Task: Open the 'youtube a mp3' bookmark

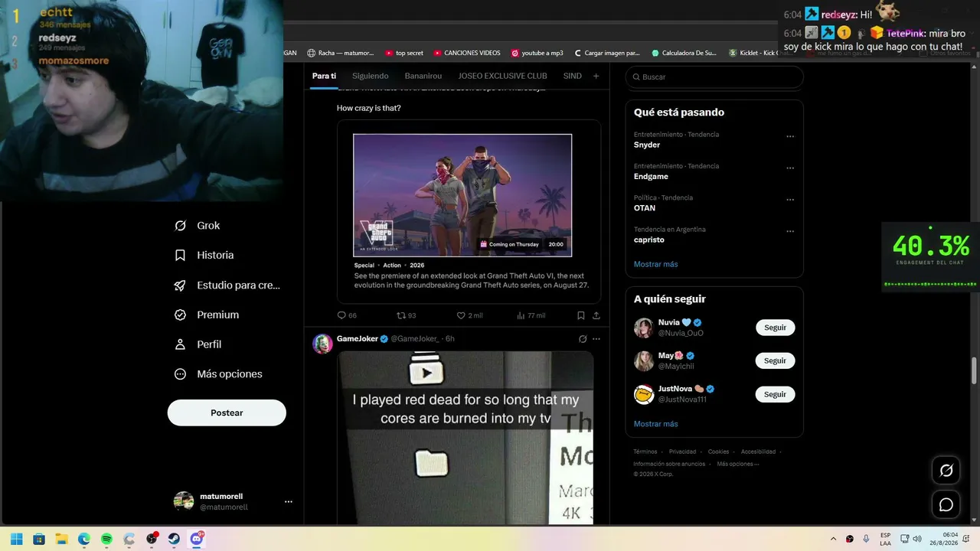Action: pos(537,53)
